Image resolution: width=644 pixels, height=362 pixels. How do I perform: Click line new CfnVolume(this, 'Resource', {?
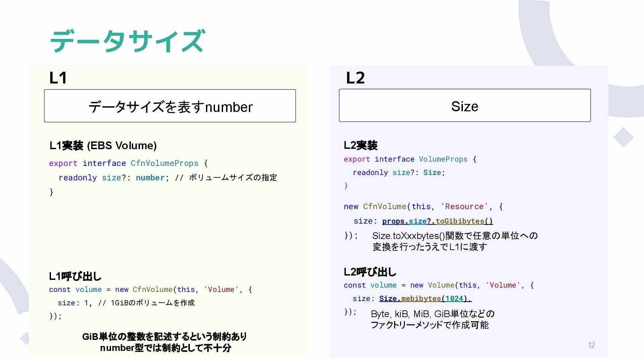tap(423, 206)
